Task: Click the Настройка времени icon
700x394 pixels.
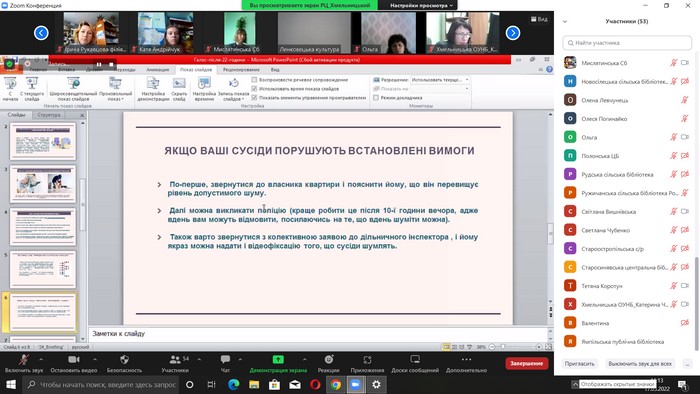Action: point(204,84)
